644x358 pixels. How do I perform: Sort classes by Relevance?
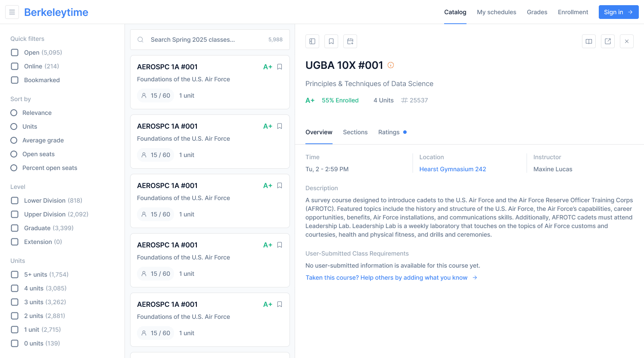tap(14, 113)
